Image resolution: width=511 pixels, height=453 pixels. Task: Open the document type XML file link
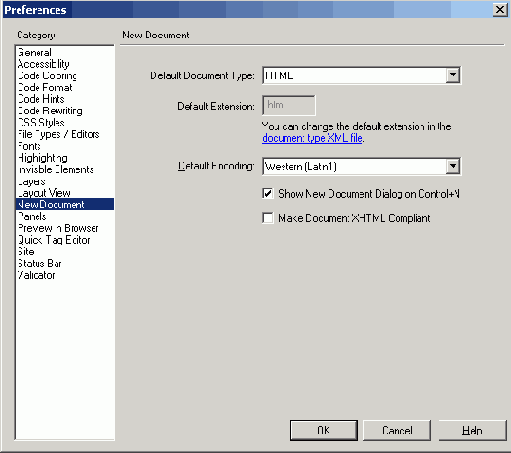coord(312,138)
